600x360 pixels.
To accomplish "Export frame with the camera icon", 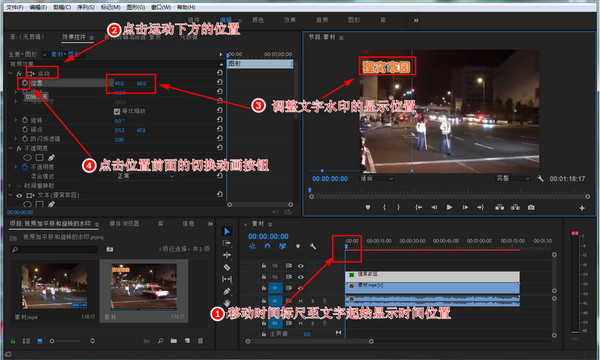I will pos(531,207).
